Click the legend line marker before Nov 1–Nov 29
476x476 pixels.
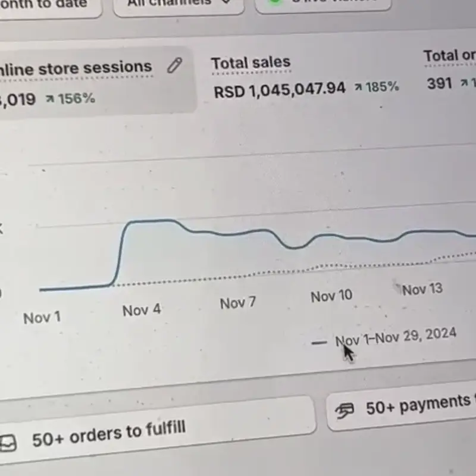pos(319,343)
